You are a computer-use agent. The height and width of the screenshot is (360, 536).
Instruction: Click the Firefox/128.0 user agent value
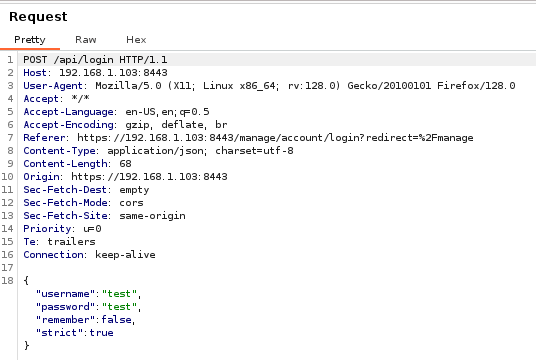coord(476,85)
